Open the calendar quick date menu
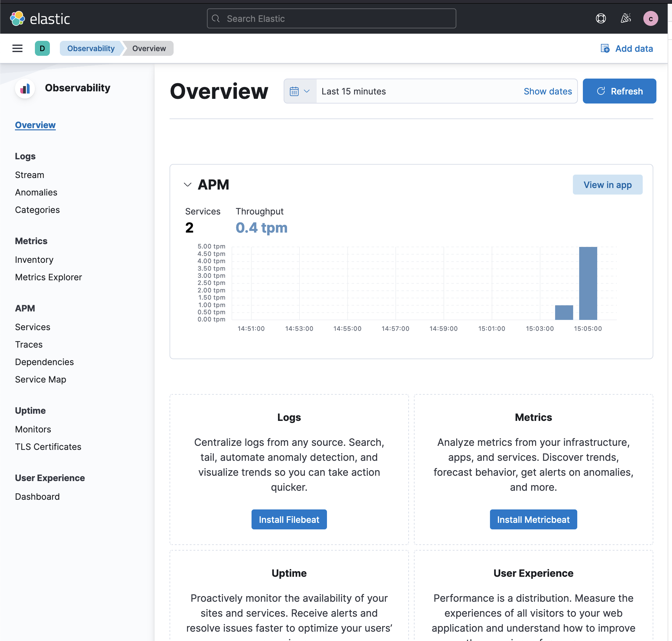This screenshot has width=672, height=641. [x=300, y=91]
